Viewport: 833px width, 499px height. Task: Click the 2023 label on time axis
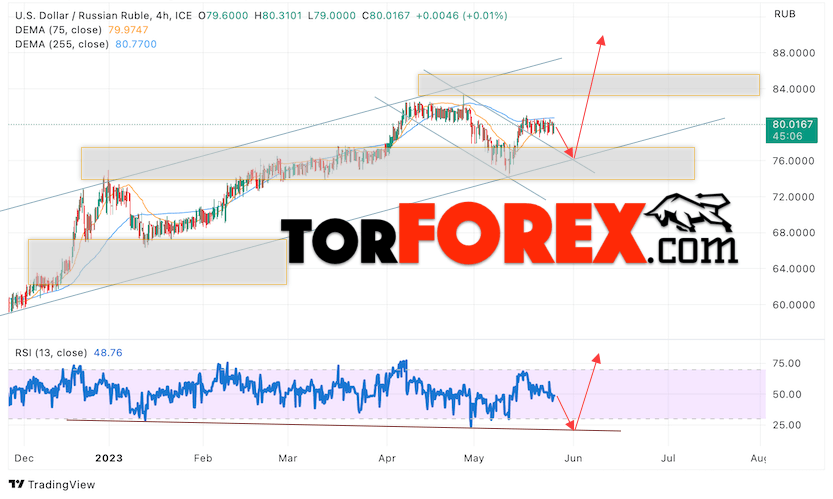tap(109, 458)
